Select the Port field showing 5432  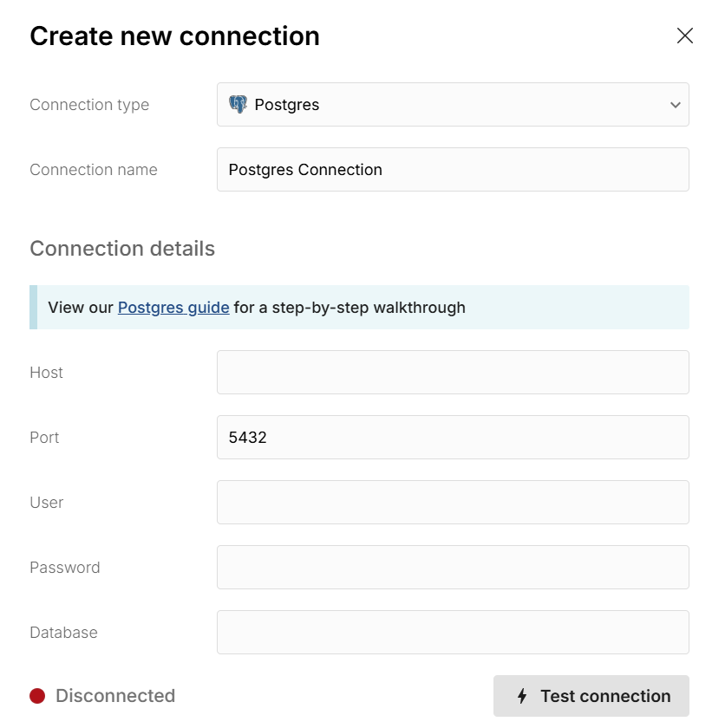point(452,438)
